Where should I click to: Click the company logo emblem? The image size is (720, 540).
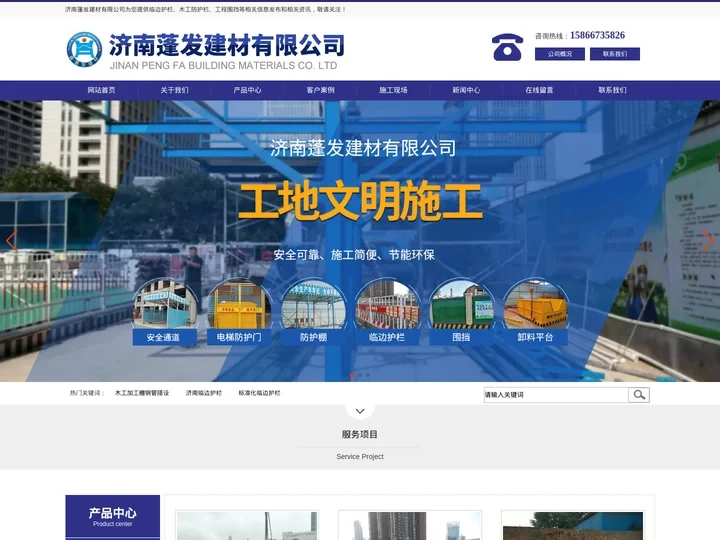point(84,49)
